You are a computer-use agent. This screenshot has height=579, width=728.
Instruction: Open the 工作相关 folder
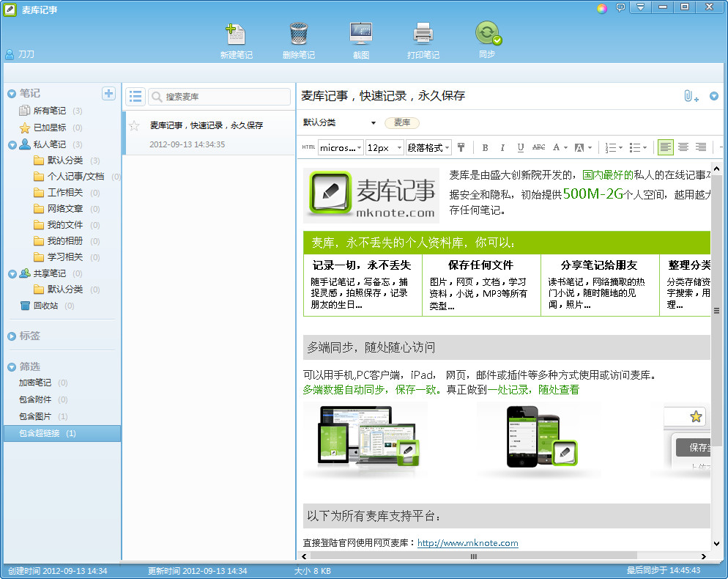[66, 192]
